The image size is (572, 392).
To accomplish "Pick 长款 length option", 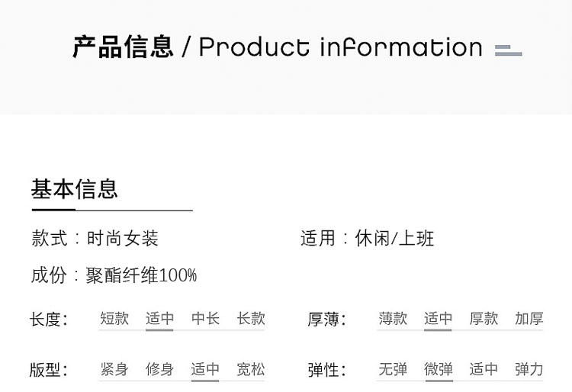I will click(250, 319).
